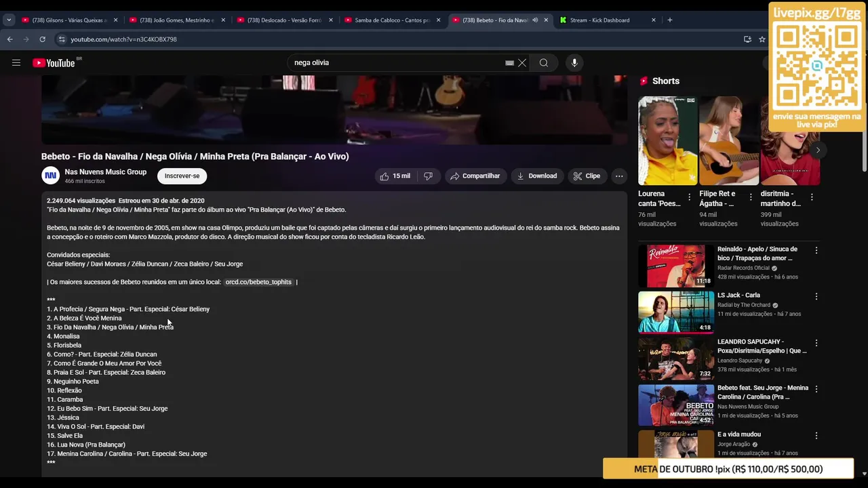Open the on-screen keyboard icon in search box
868x488 pixels.
pyautogui.click(x=509, y=63)
